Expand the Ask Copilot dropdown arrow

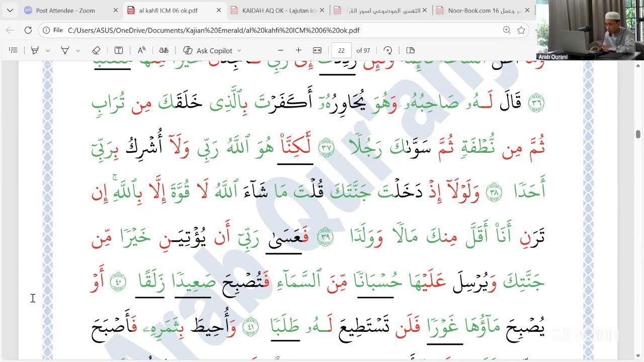[x=239, y=51]
